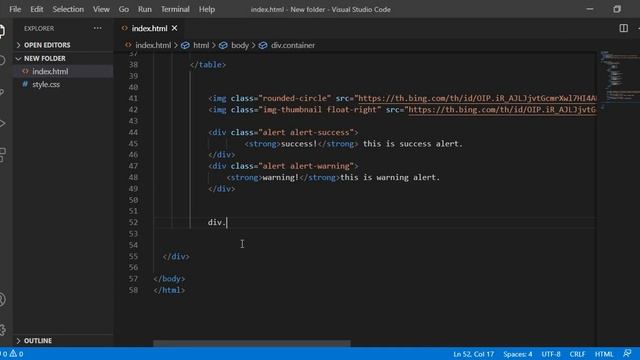
Task: Open the View menu
Action: pyautogui.click(x=101, y=9)
